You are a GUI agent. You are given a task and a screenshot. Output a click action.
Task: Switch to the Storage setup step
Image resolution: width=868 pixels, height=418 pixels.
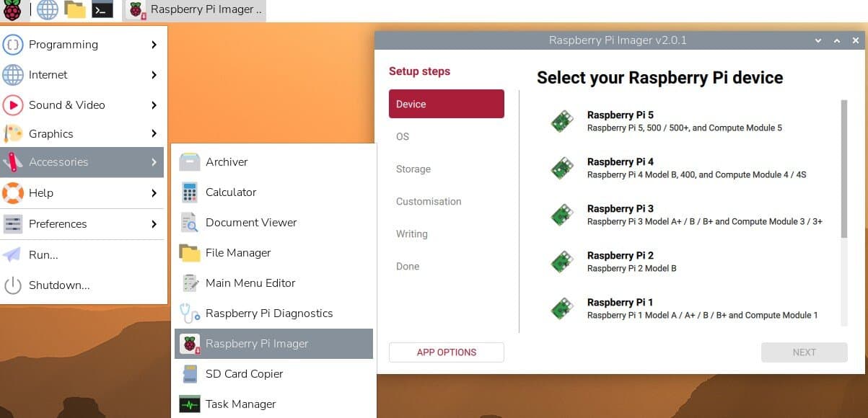[x=413, y=169]
